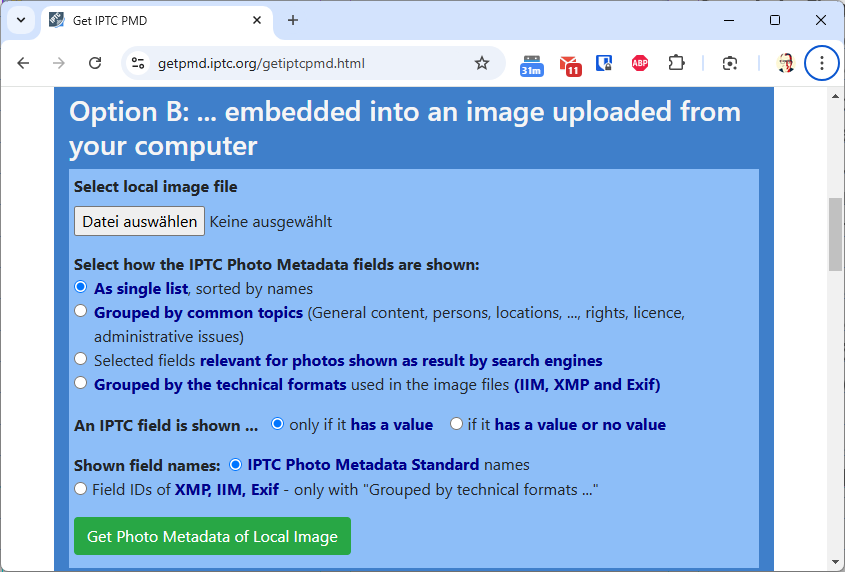The image size is (845, 572).
Task: Open the Adblock Plus extension
Action: tap(640, 64)
